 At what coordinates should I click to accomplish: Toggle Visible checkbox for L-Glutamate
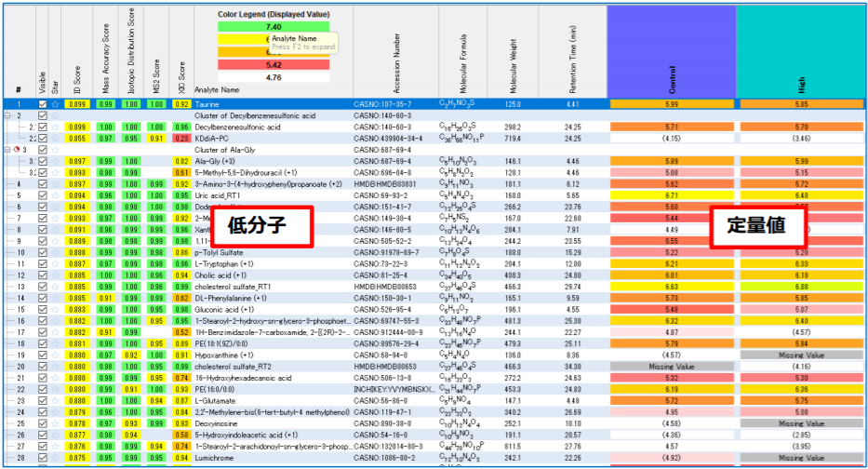click(43, 401)
